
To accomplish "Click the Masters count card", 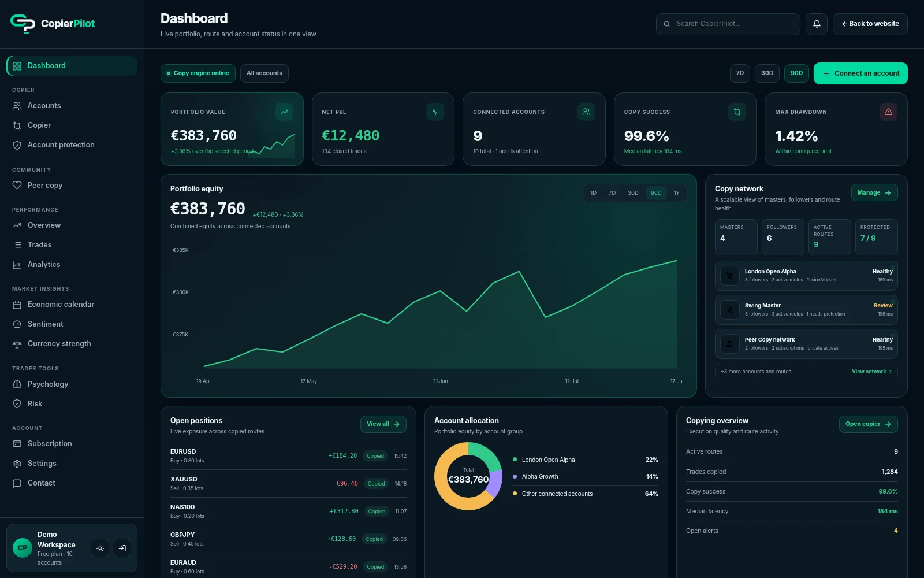I will click(736, 237).
